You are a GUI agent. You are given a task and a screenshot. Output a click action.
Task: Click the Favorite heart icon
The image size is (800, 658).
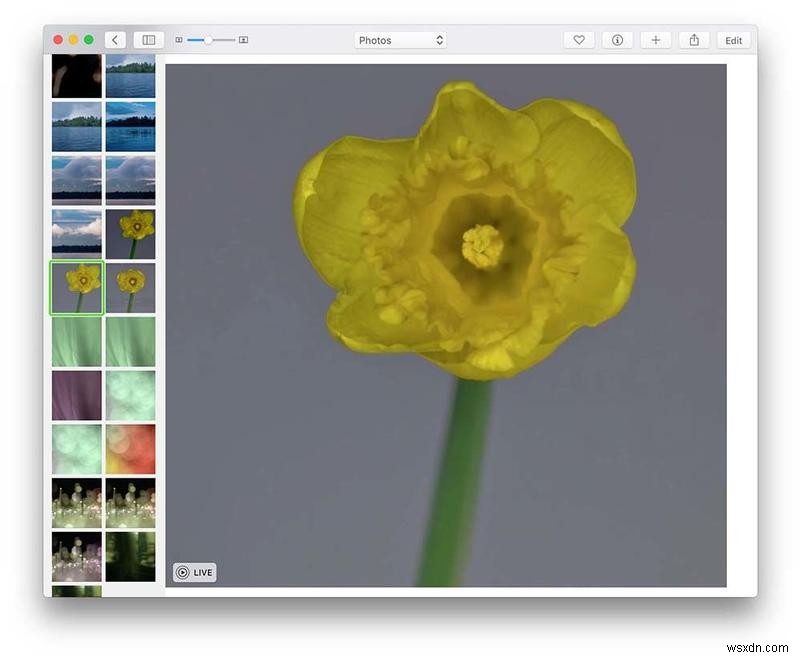(x=579, y=40)
